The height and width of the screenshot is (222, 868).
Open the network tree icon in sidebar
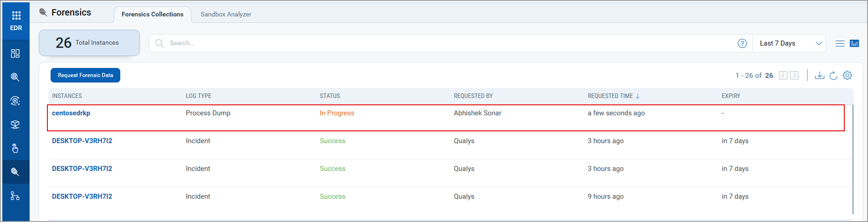pyautogui.click(x=15, y=196)
